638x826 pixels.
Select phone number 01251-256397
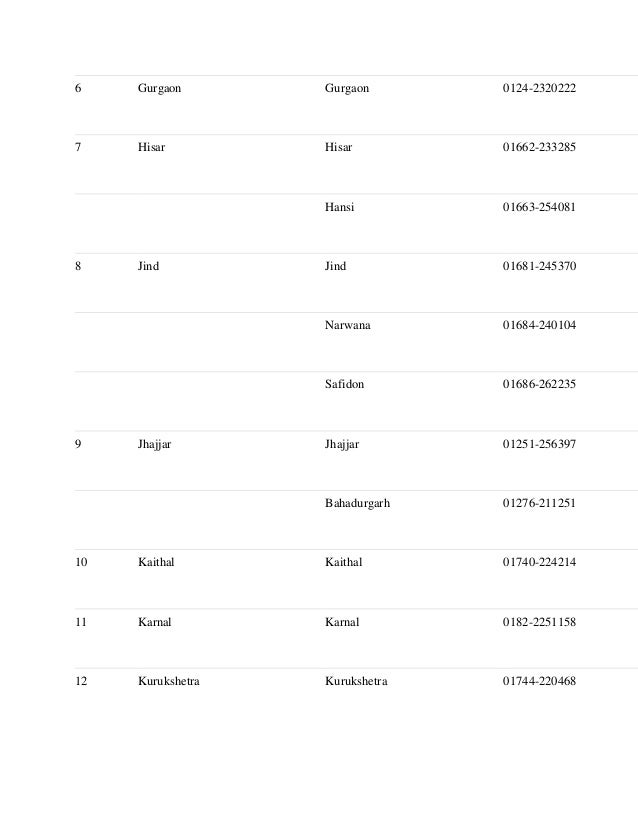[x=539, y=444]
